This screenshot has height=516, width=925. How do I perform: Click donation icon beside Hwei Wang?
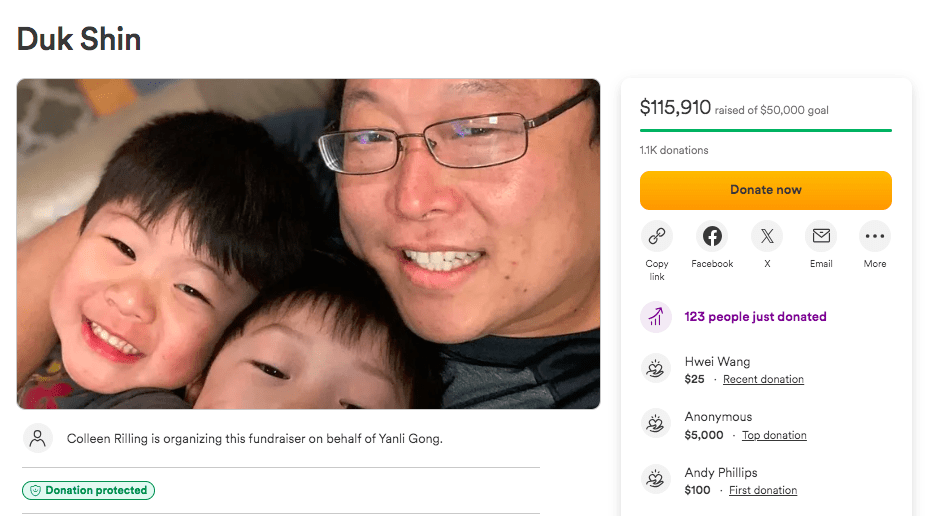coord(656,370)
